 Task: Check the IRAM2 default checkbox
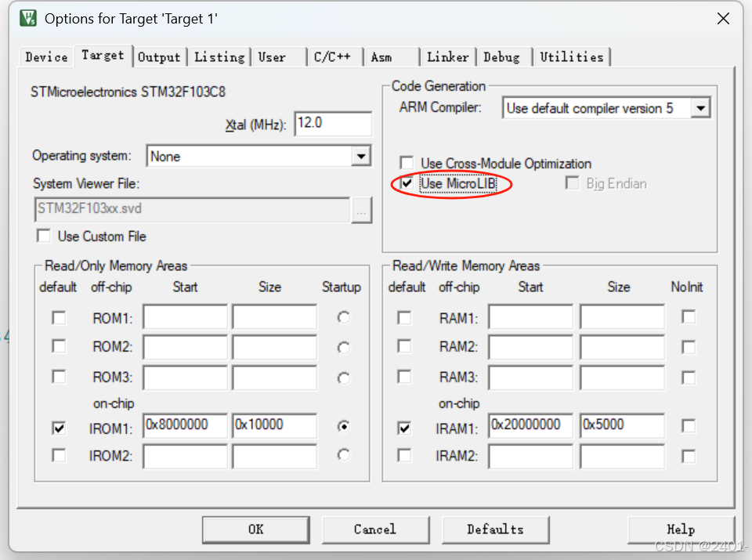(404, 455)
